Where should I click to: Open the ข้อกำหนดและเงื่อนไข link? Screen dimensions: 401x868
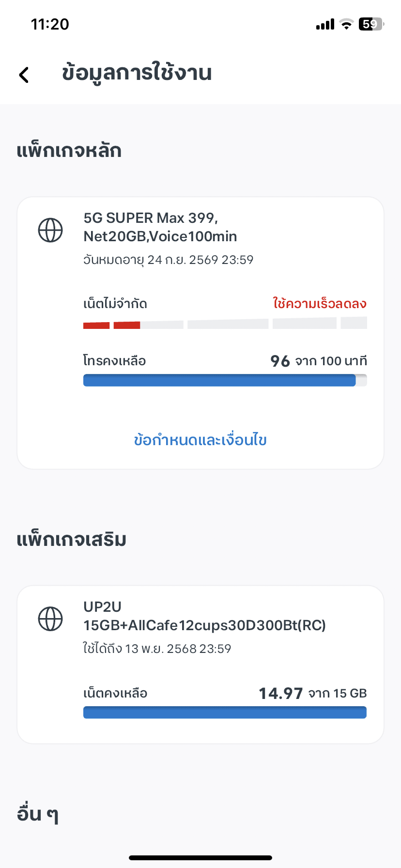(200, 440)
